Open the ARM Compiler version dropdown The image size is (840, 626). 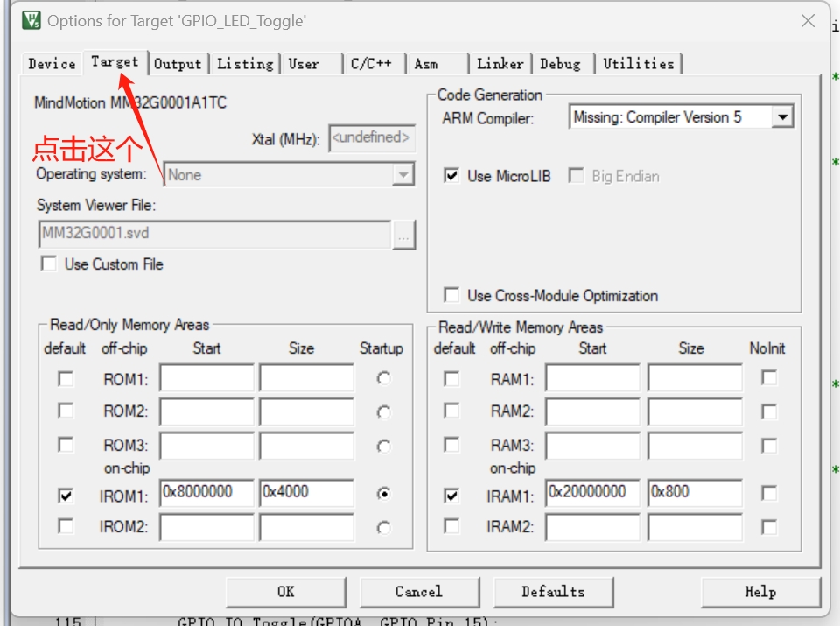coord(782,117)
